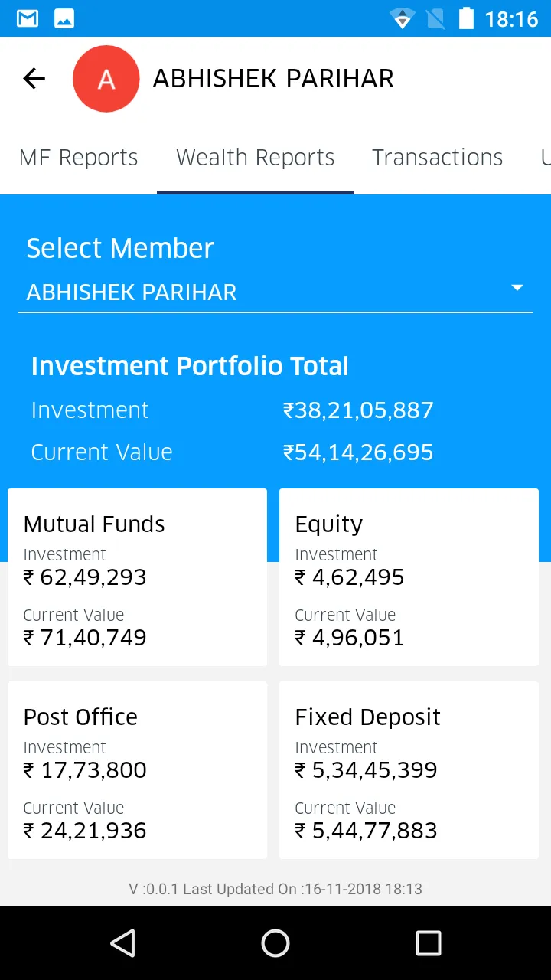Screen dimensions: 551x980
Task: Open the Post Office card
Action: [138, 770]
